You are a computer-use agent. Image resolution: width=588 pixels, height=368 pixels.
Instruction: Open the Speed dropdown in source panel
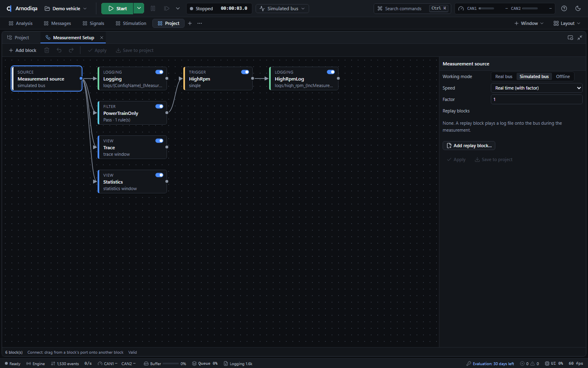pyautogui.click(x=537, y=88)
